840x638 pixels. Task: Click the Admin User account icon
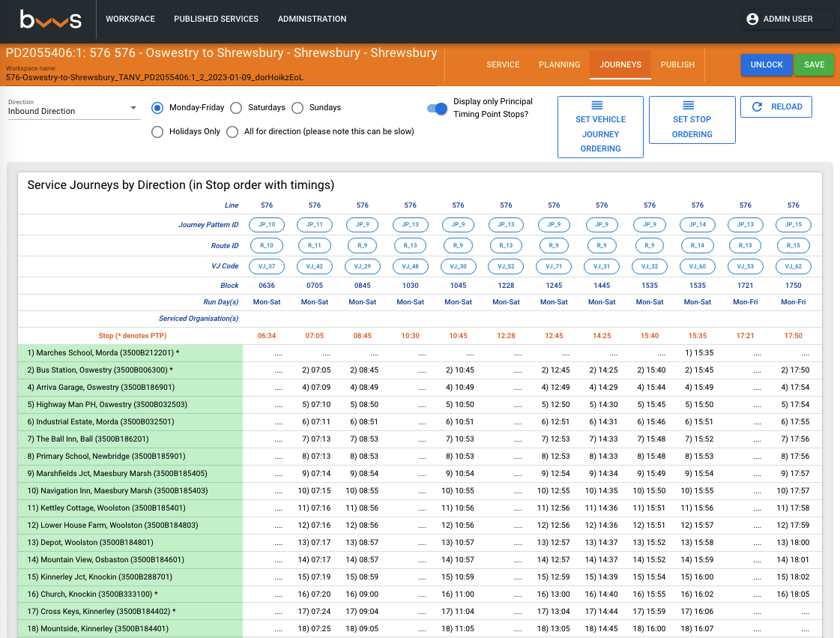752,19
